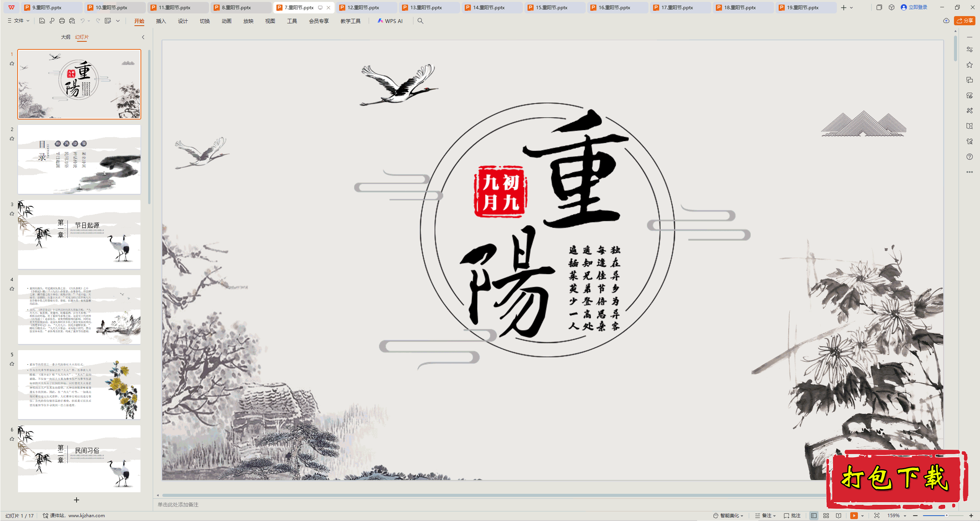Click the cloud sync icon top right

946,21
